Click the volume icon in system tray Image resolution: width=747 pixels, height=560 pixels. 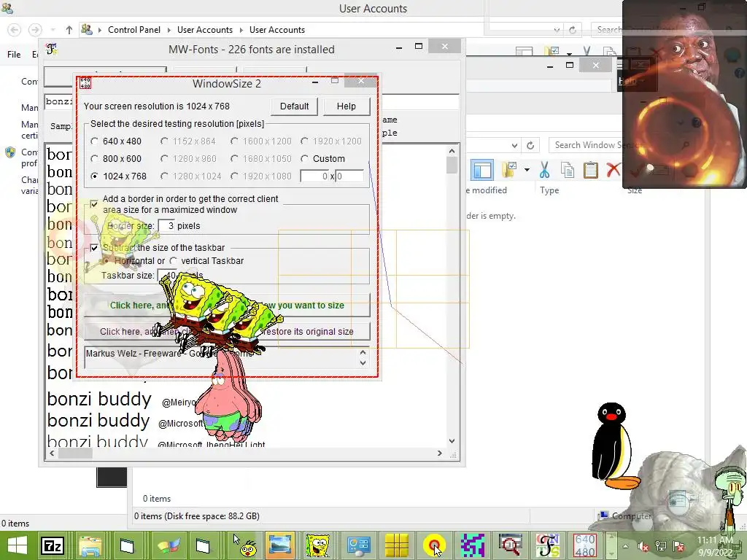(x=643, y=547)
